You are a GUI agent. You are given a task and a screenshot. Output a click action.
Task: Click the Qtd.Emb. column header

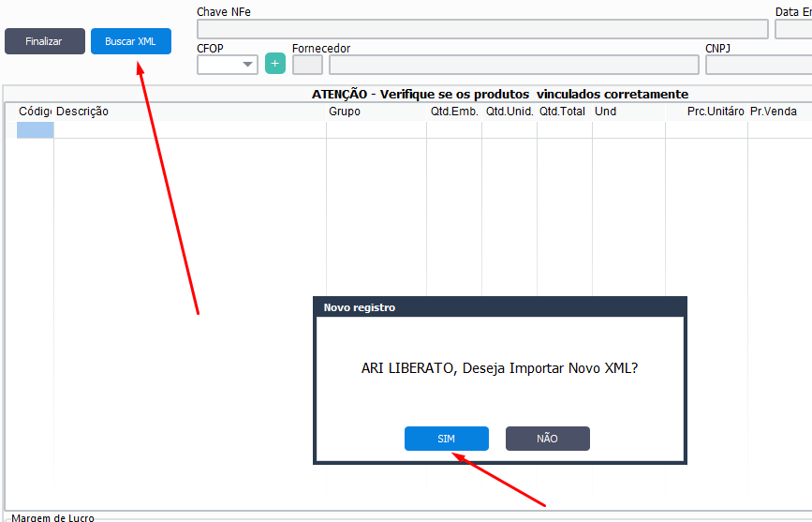click(454, 112)
